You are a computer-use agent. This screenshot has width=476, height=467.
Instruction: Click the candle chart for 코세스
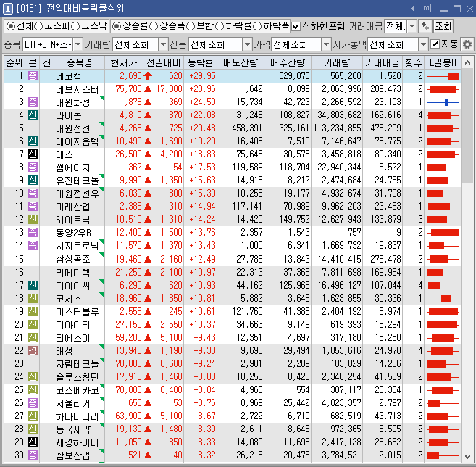click(x=443, y=299)
